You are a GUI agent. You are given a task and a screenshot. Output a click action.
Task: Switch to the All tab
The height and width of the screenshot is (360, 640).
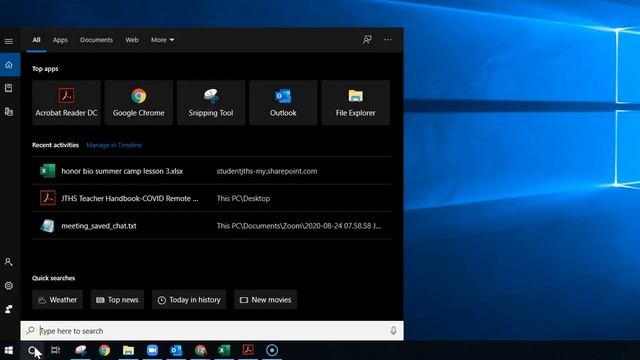[x=36, y=40]
